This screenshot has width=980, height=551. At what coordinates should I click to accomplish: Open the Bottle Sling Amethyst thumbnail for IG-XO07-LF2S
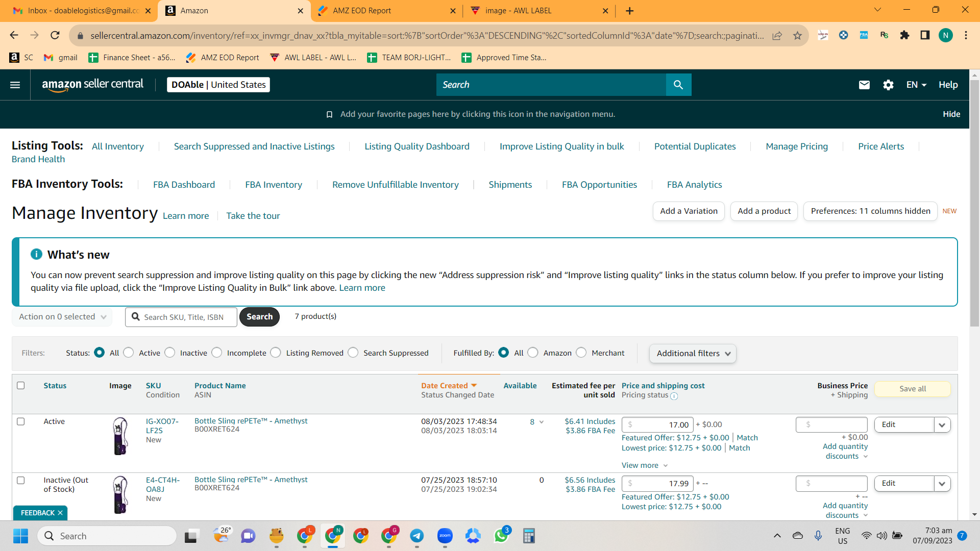120,436
